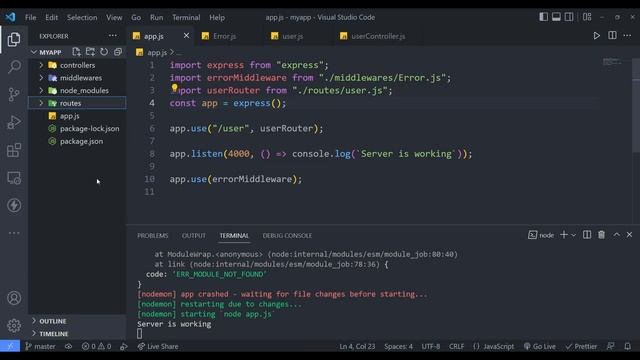Viewport: 640px width, 360px height.
Task: Open the Search view icon
Action: [14, 67]
